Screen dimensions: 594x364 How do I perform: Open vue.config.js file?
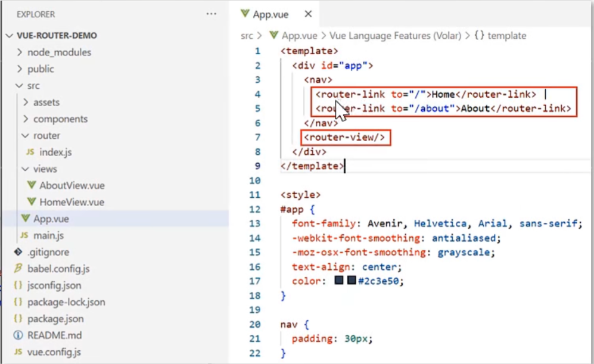pos(54,352)
